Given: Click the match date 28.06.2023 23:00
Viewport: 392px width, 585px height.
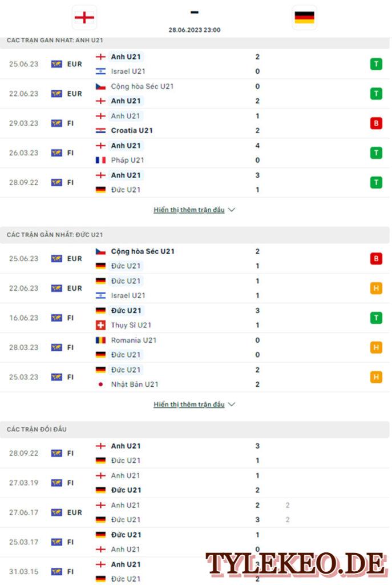Looking at the screenshot, I should click(195, 30).
